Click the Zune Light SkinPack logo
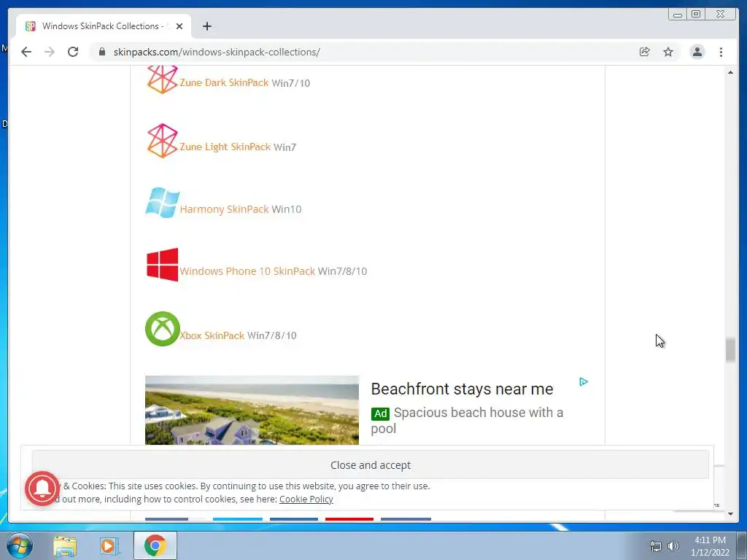Viewport: 747px width, 560px height. pos(162,141)
